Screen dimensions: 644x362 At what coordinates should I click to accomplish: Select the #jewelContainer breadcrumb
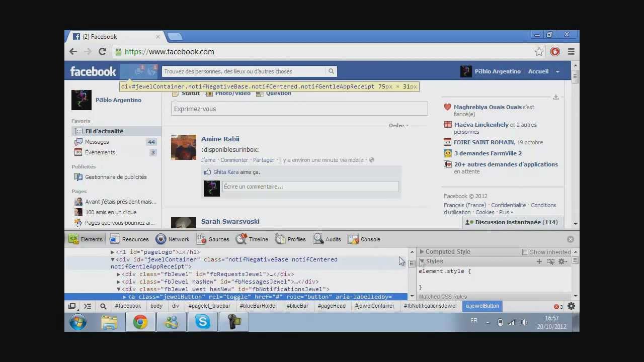tap(374, 306)
